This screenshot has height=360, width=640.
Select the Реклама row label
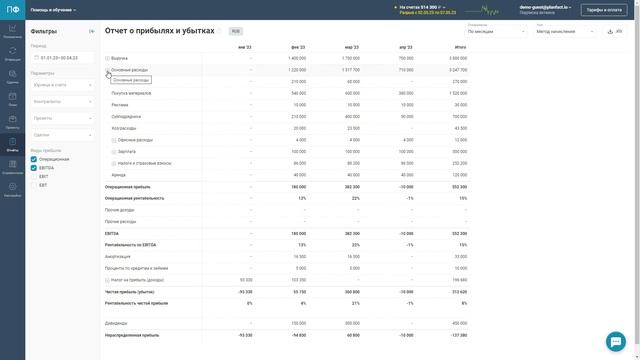(120, 105)
